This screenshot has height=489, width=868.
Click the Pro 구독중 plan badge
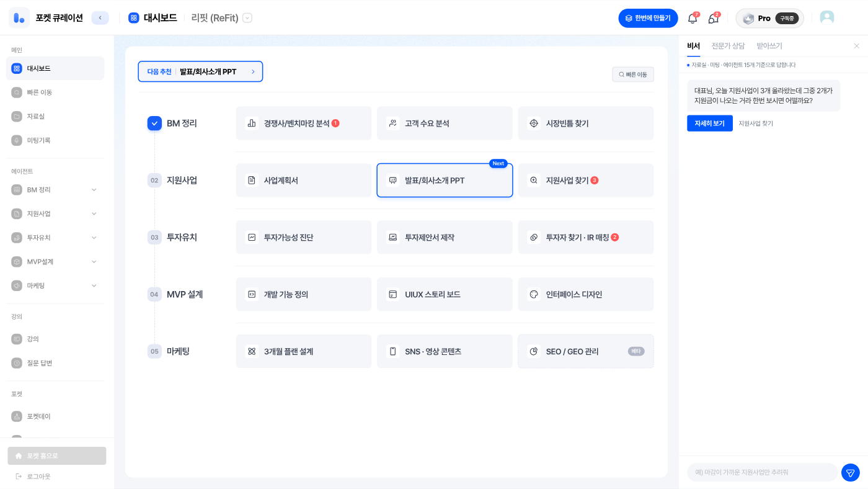pyautogui.click(x=770, y=19)
